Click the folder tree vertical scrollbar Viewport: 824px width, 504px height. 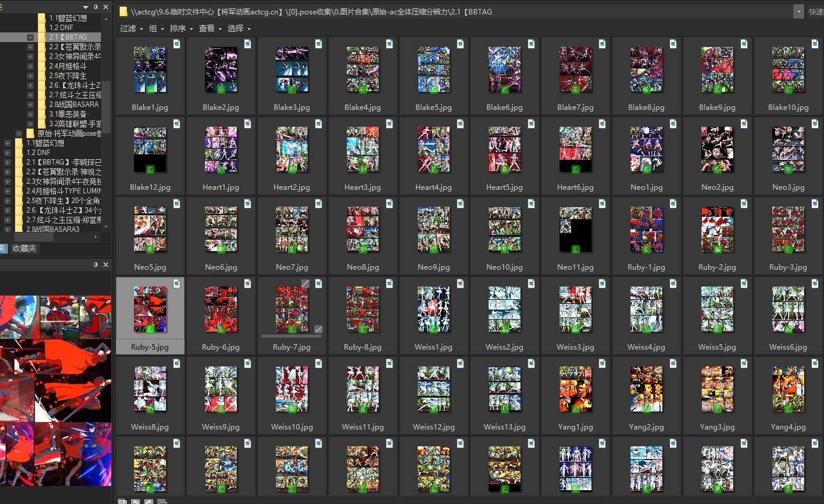click(106, 108)
